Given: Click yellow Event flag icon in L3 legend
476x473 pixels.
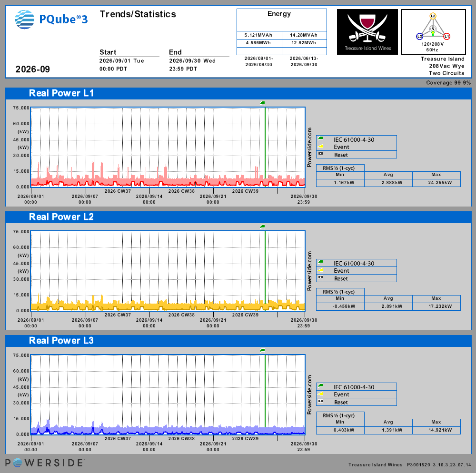Looking at the screenshot, I should [x=320, y=394].
